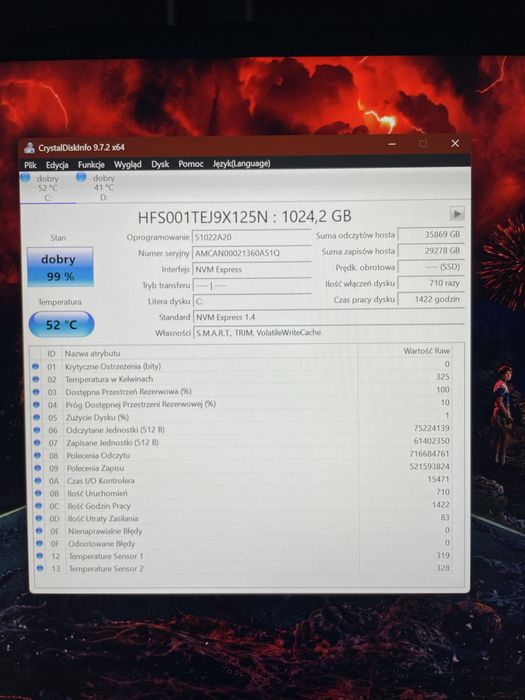
Task: Select row 0B Ilość Uruchomień
Action: pos(242,493)
